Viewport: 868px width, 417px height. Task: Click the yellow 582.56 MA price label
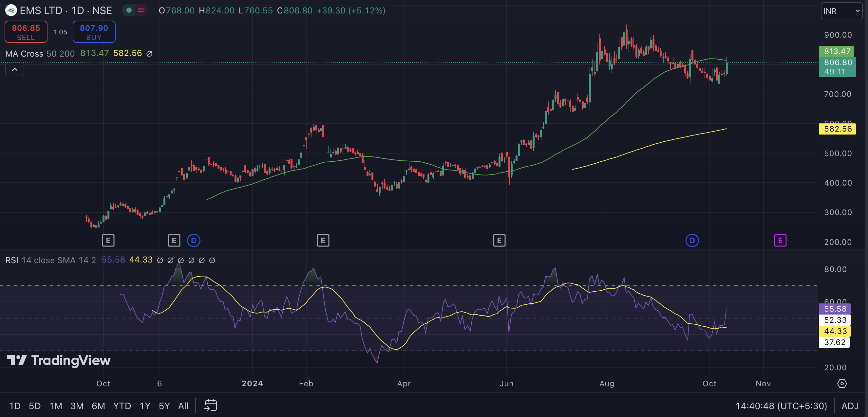(x=837, y=129)
